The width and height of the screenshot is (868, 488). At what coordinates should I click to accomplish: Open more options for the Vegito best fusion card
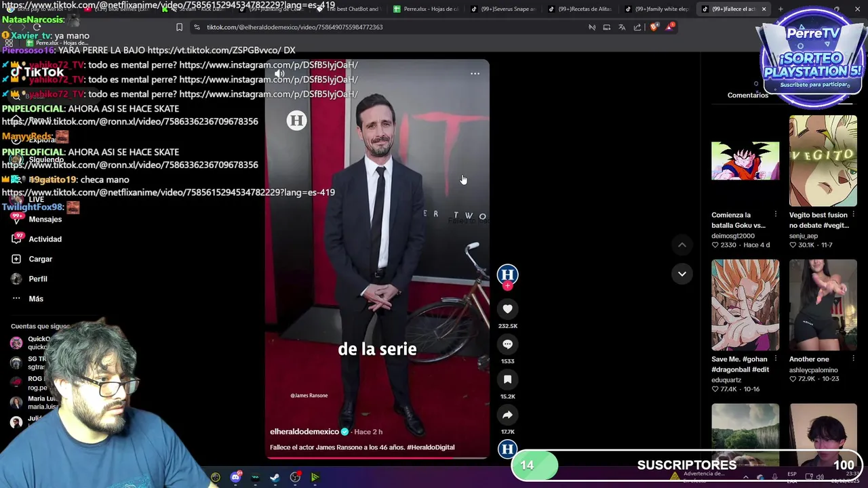point(853,215)
